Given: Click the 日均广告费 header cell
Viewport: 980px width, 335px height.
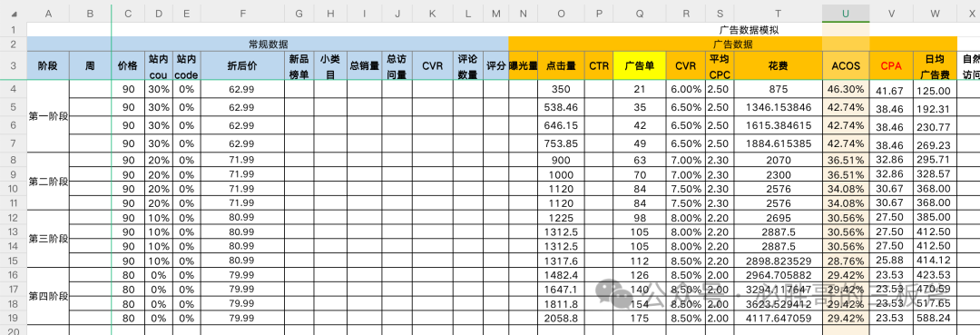Looking at the screenshot, I should [x=935, y=65].
